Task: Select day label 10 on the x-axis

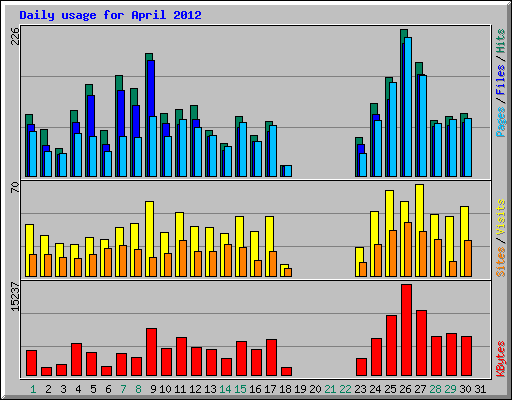Action: pos(165,389)
